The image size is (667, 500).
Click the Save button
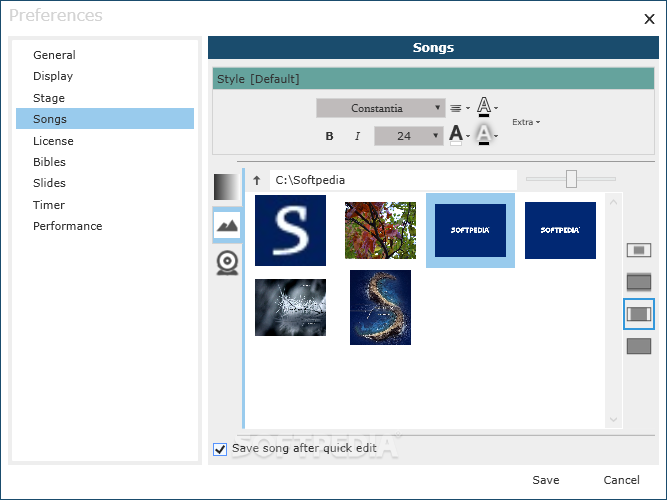tap(546, 480)
